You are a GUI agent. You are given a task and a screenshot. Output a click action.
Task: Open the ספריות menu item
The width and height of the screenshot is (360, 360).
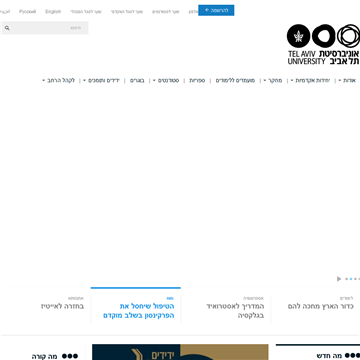(x=197, y=80)
